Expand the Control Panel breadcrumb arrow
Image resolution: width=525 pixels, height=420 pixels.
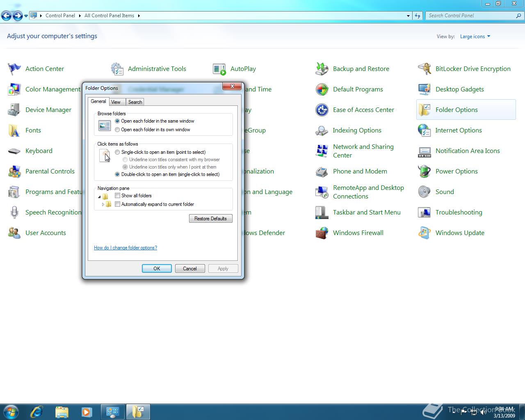[x=80, y=16]
